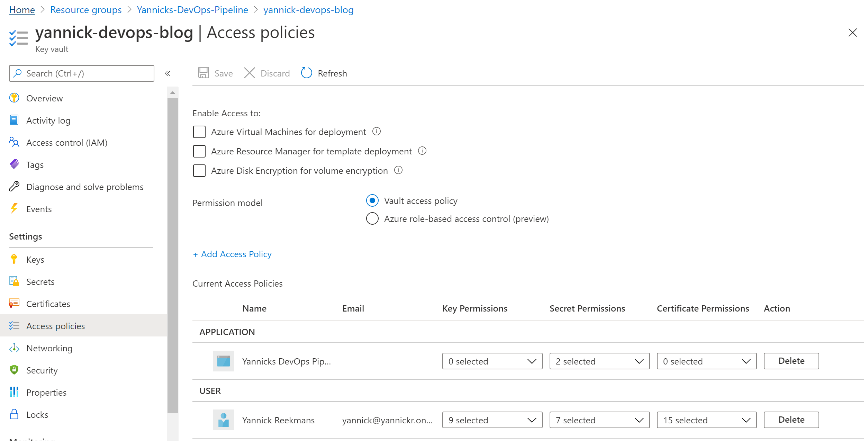Open Certificate Permissions dropdown showing 15 selected
Image resolution: width=868 pixels, height=441 pixels.
[706, 420]
